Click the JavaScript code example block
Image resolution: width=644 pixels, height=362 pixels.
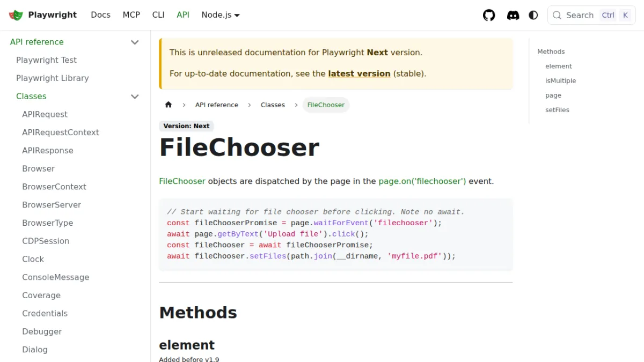336,234
